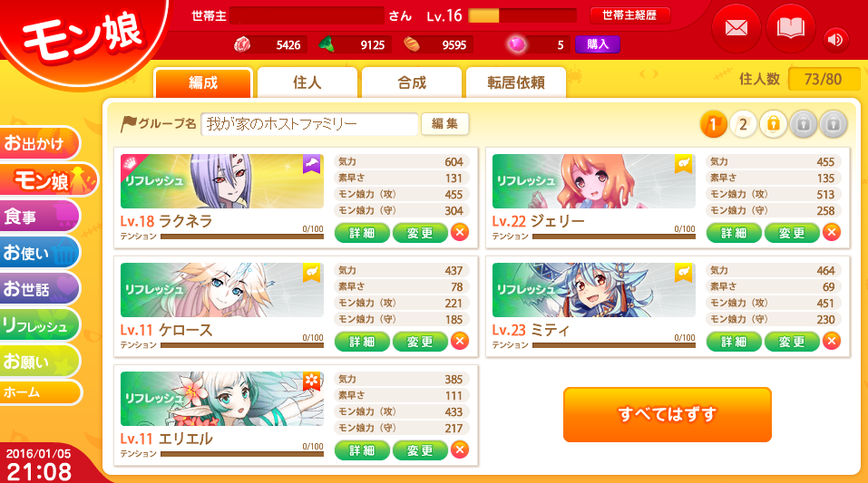The width and height of the screenshot is (868, 483).
Task: Select group slot 1
Action: [x=713, y=124]
